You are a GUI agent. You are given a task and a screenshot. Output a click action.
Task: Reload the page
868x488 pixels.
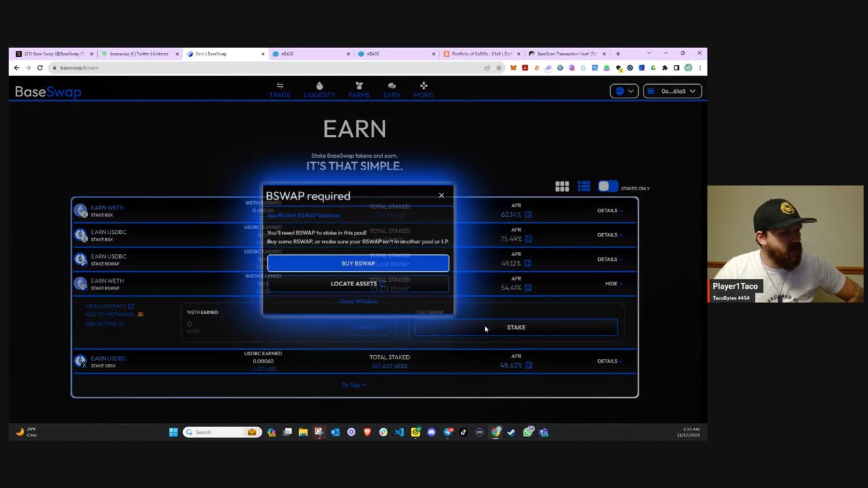tap(40, 68)
